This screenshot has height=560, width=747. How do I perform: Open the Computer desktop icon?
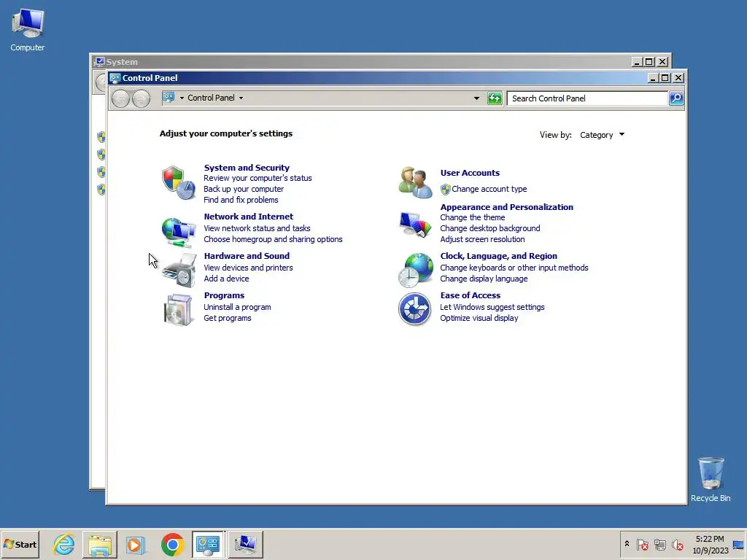coord(28,30)
